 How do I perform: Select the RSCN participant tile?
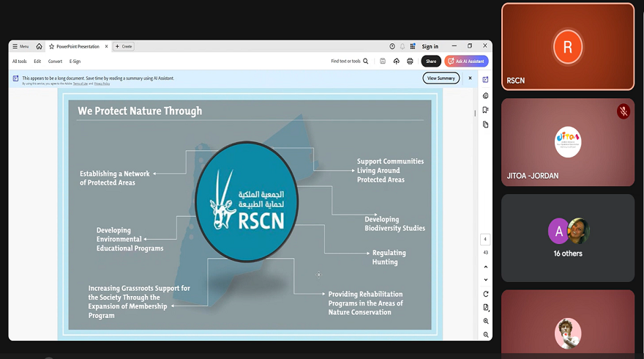(568, 46)
